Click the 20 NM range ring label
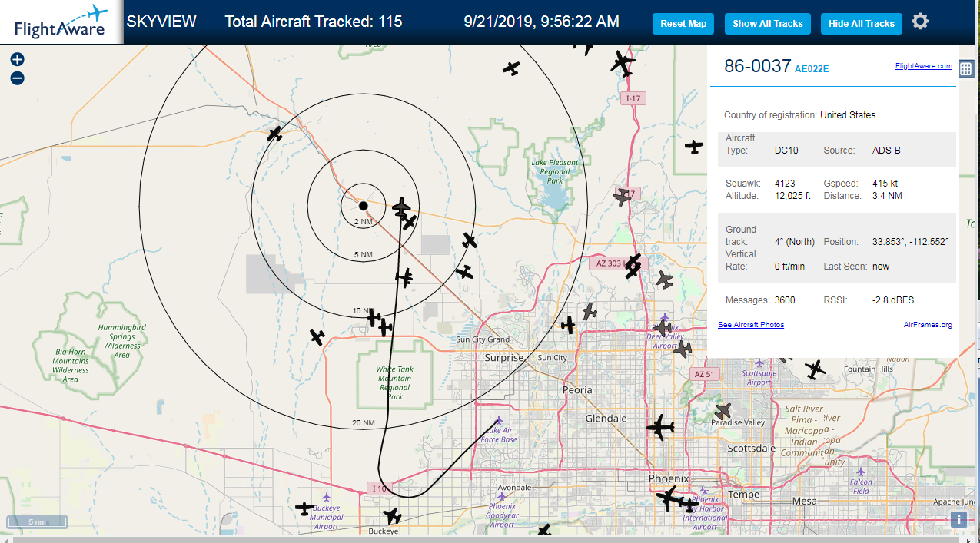Image resolution: width=980 pixels, height=543 pixels. click(x=364, y=423)
